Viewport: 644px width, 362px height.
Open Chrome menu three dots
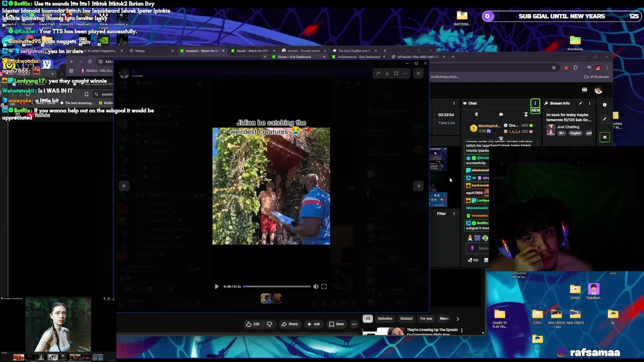[x=607, y=68]
